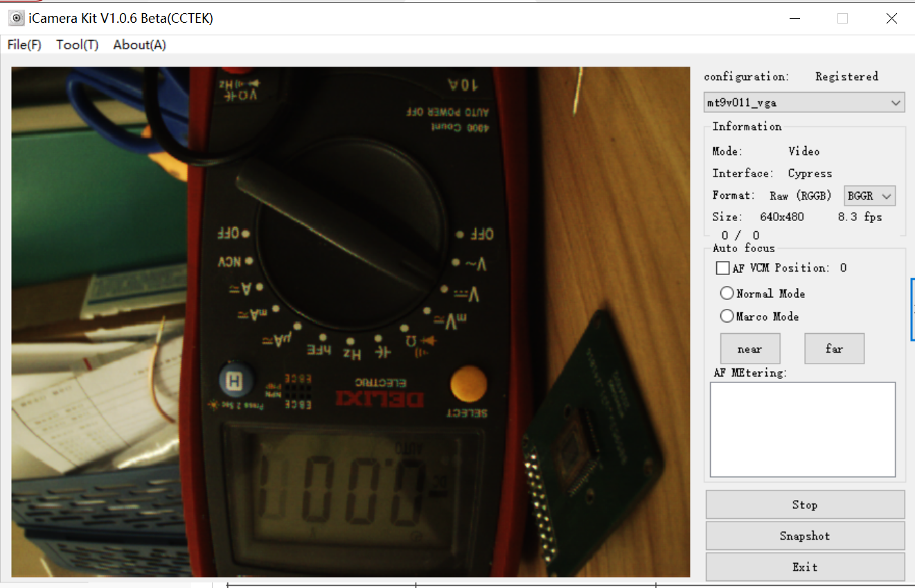Click inside the AF MEtering text box
This screenshot has height=588, width=915.
coord(802,429)
